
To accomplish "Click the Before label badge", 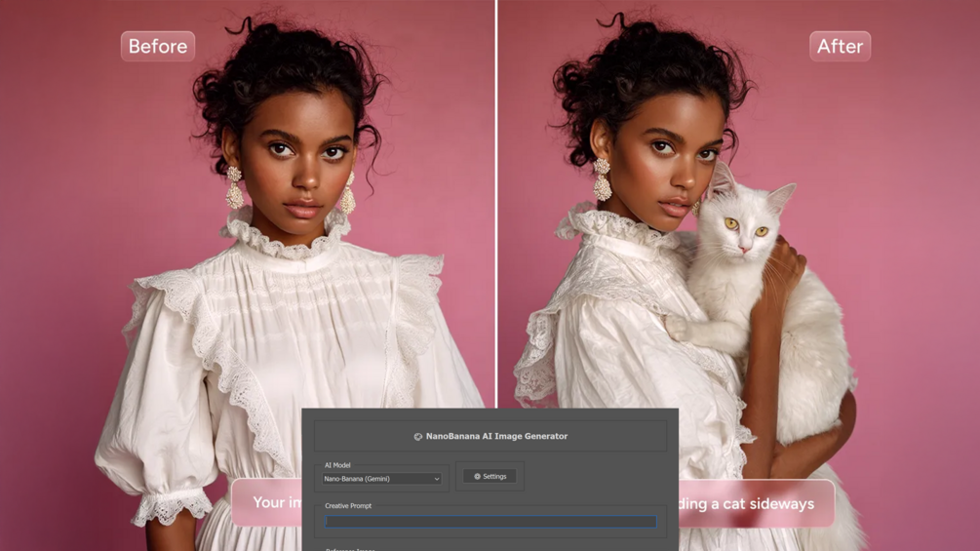I will tap(158, 46).
